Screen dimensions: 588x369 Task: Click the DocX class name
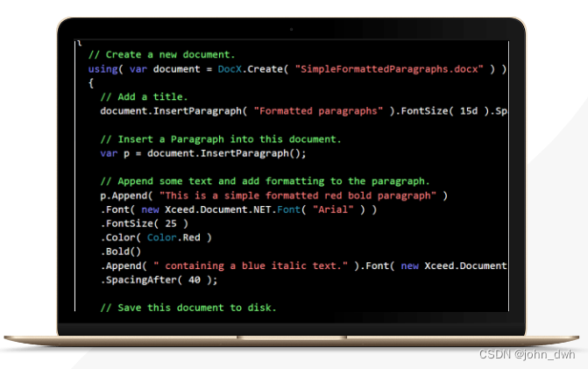click(x=230, y=69)
